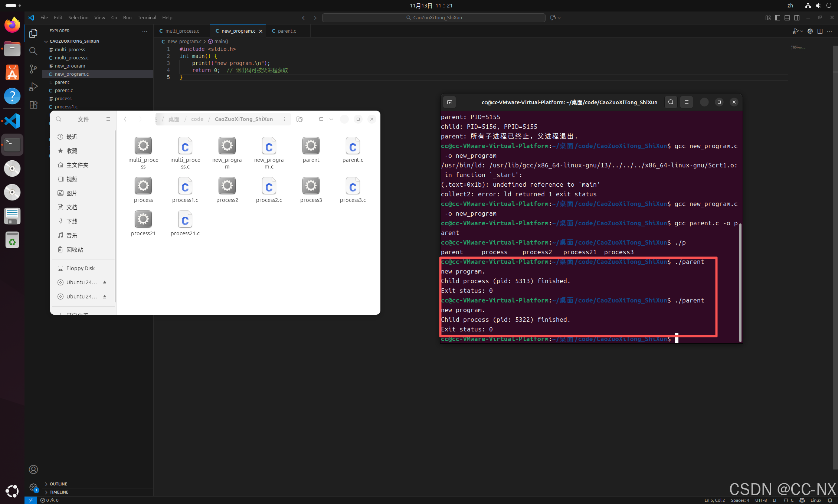Open VS Code Manage gear icon
The width and height of the screenshot is (838, 504).
(x=33, y=487)
